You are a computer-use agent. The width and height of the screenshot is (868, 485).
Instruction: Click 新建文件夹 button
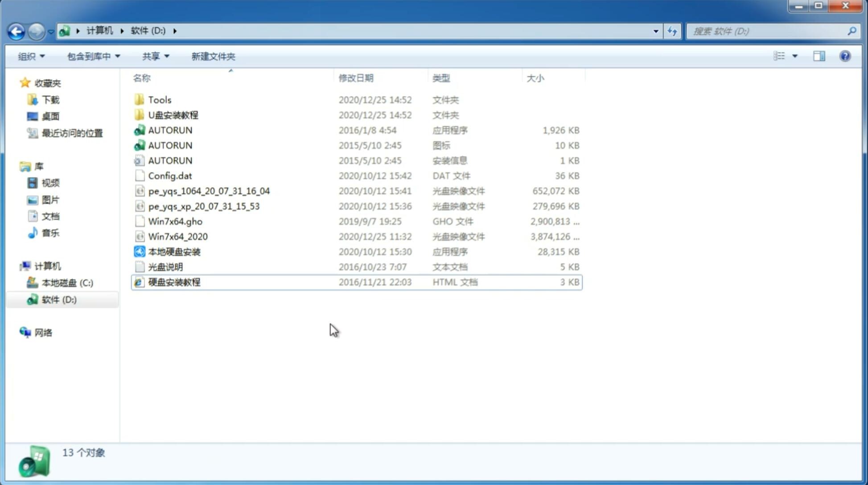[213, 56]
